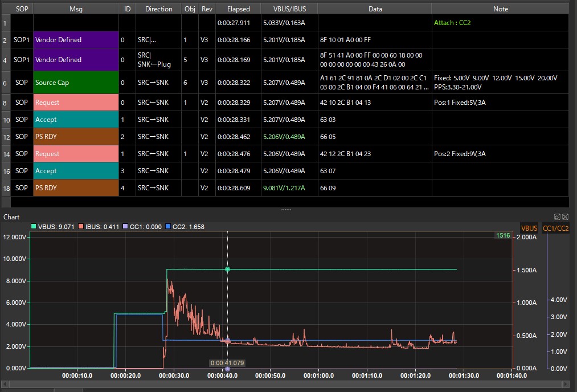577x392 pixels.
Task: Switch to the VBUS axis tab
Action: pyautogui.click(x=529, y=228)
